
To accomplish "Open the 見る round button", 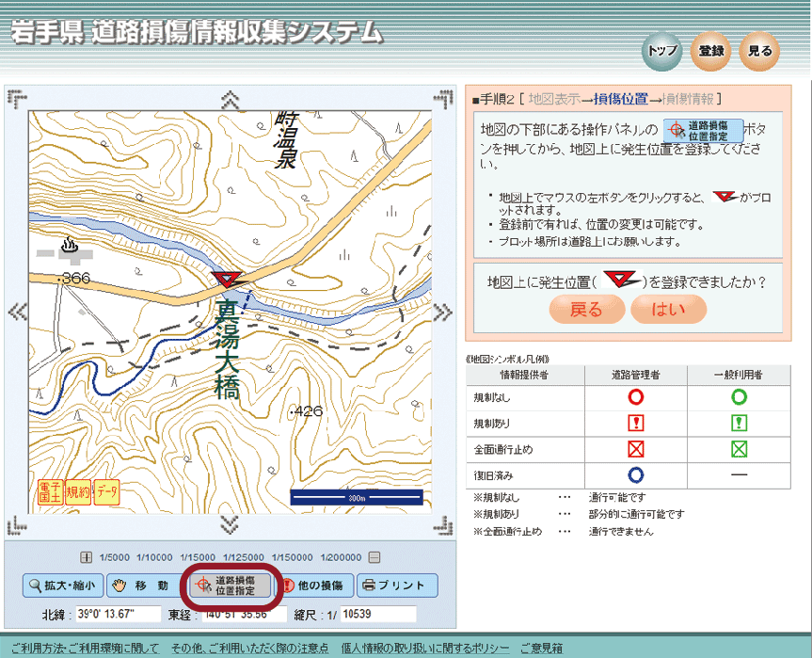I will point(759,51).
